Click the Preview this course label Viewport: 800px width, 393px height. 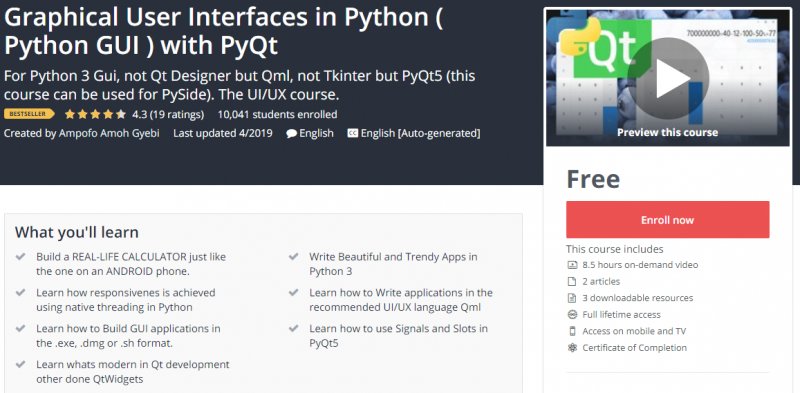(x=667, y=132)
